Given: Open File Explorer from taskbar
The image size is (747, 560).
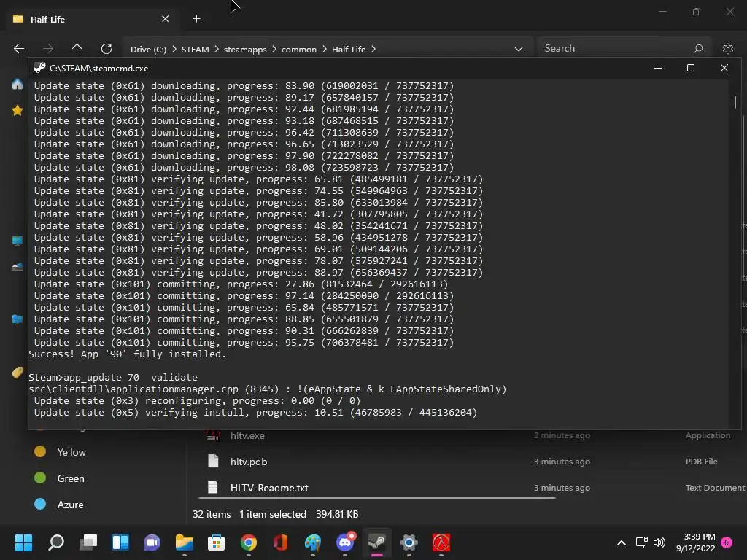Looking at the screenshot, I should [x=184, y=542].
